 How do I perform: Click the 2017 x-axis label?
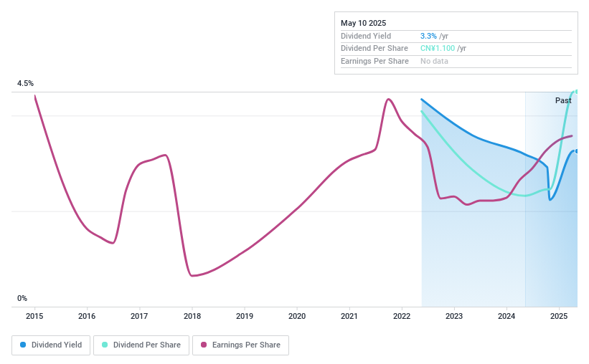click(x=139, y=316)
